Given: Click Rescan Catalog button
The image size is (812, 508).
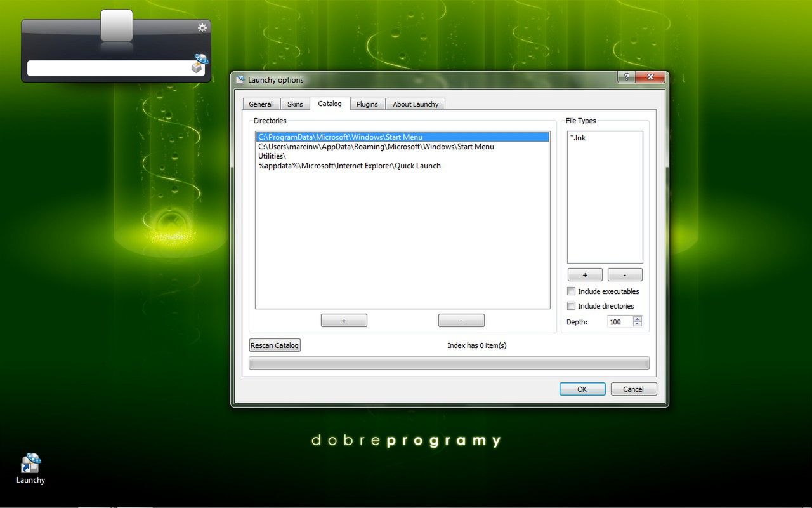Looking at the screenshot, I should (275, 345).
